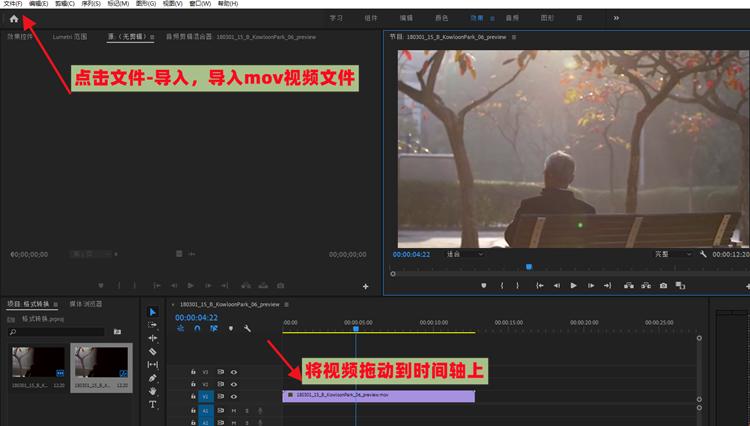Viewport: 750px width, 426px height.
Task: Open Program monitor panel menu
Action: [x=514, y=37]
